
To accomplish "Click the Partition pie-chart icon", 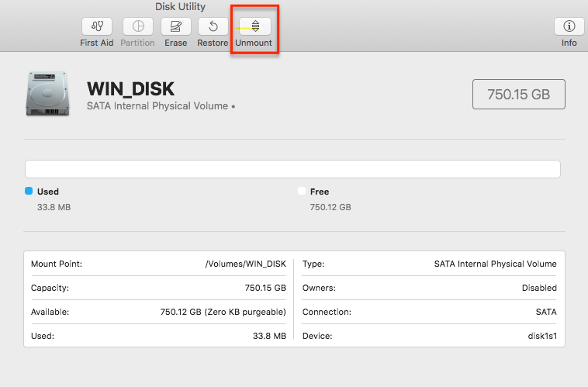I will [138, 26].
